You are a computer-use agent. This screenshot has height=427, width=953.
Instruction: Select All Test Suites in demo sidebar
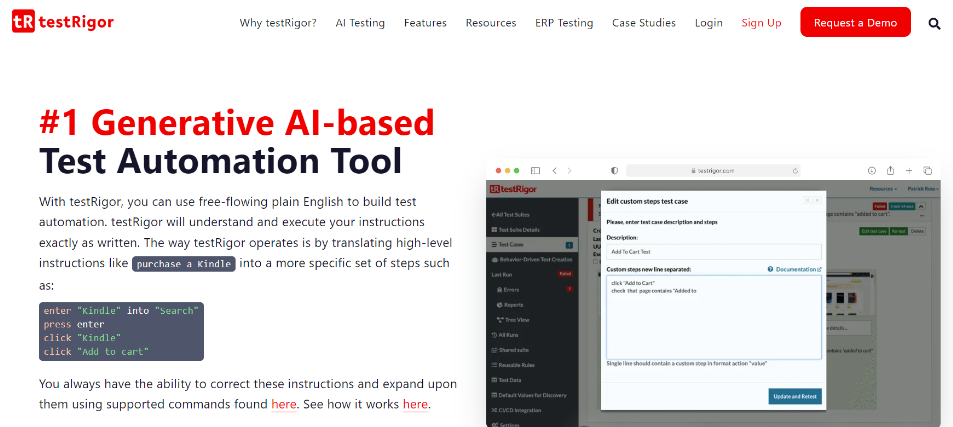click(x=509, y=214)
